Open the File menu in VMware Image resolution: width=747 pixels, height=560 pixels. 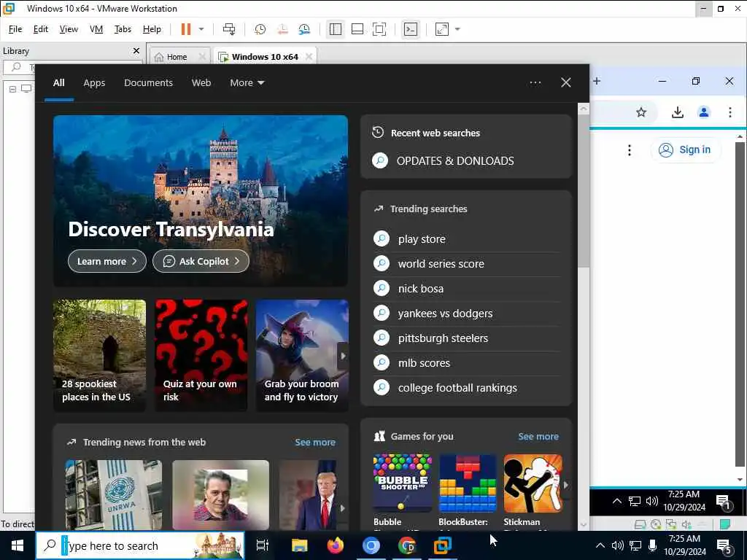click(x=15, y=29)
